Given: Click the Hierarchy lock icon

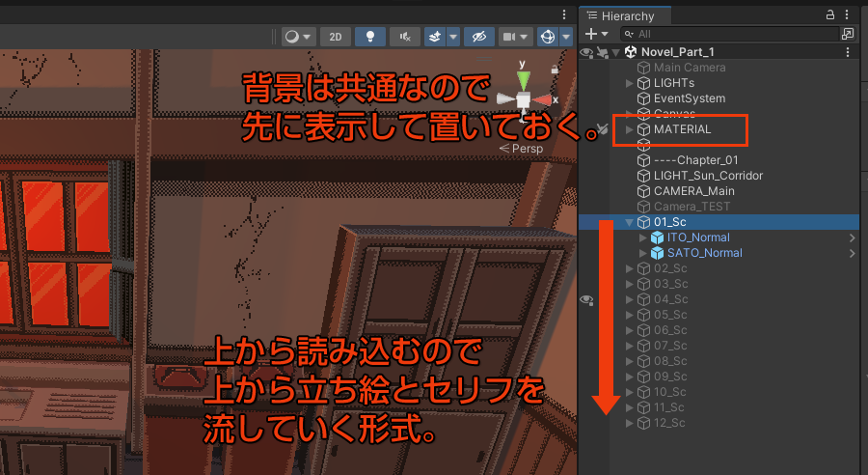Looking at the screenshot, I should pyautogui.click(x=830, y=15).
